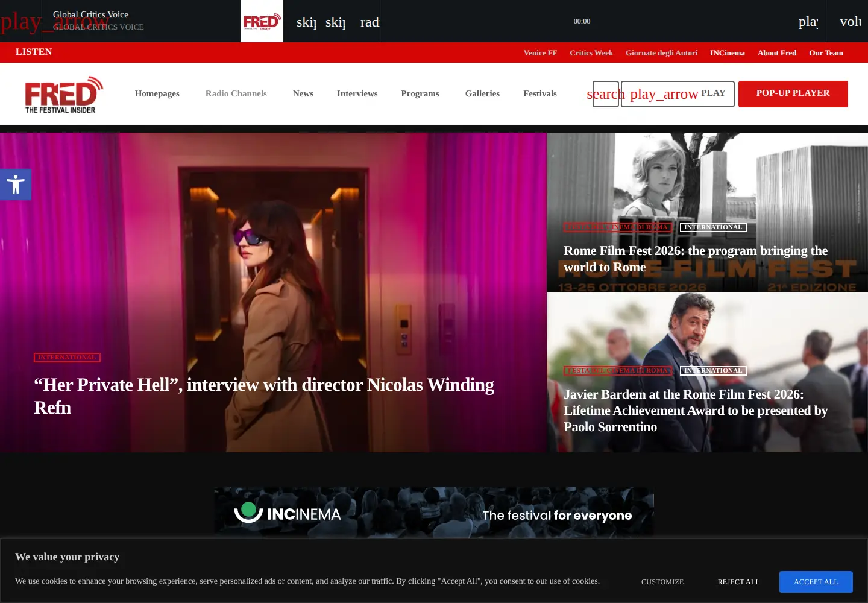Open the Interviews menu item
Screen dimensions: 868x603
coord(357,93)
